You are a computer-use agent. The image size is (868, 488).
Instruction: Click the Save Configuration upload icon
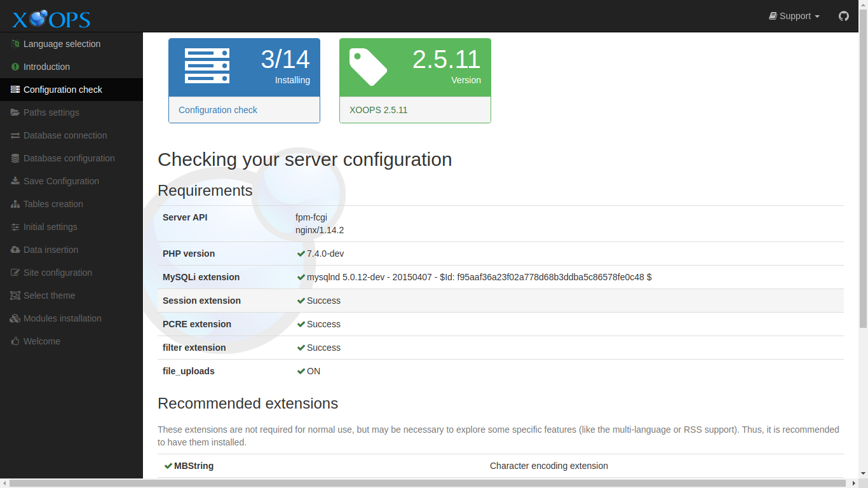(x=15, y=181)
